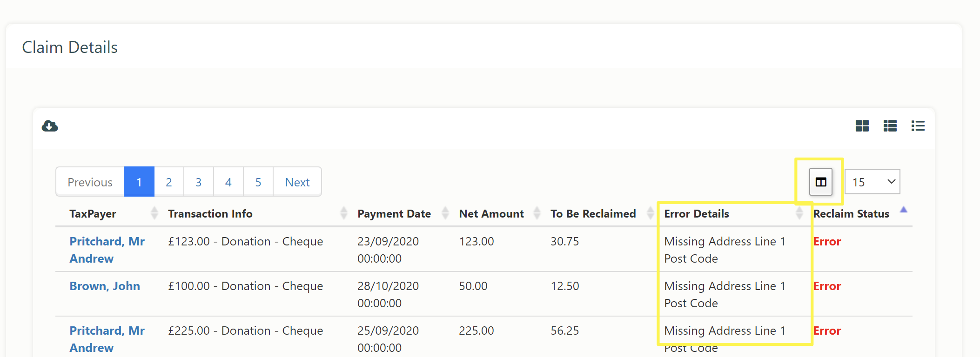
Task: Go to the Previous page
Action: pyautogui.click(x=90, y=182)
